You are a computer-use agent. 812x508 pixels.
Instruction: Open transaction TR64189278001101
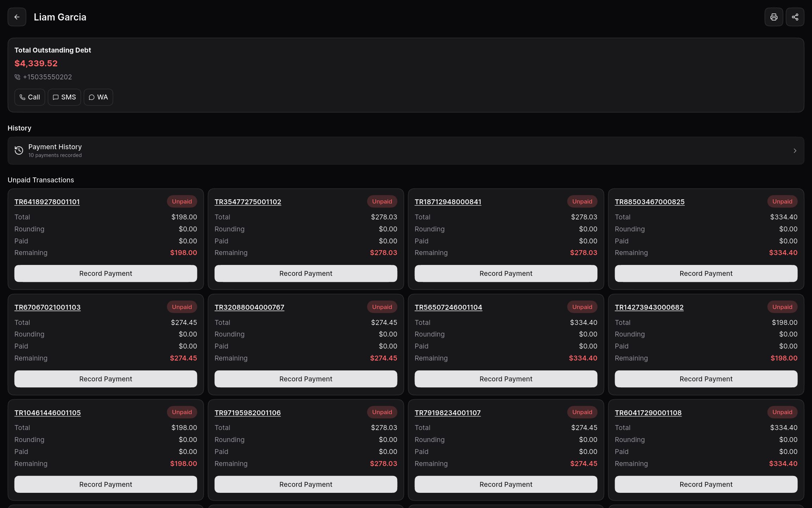pyautogui.click(x=47, y=202)
